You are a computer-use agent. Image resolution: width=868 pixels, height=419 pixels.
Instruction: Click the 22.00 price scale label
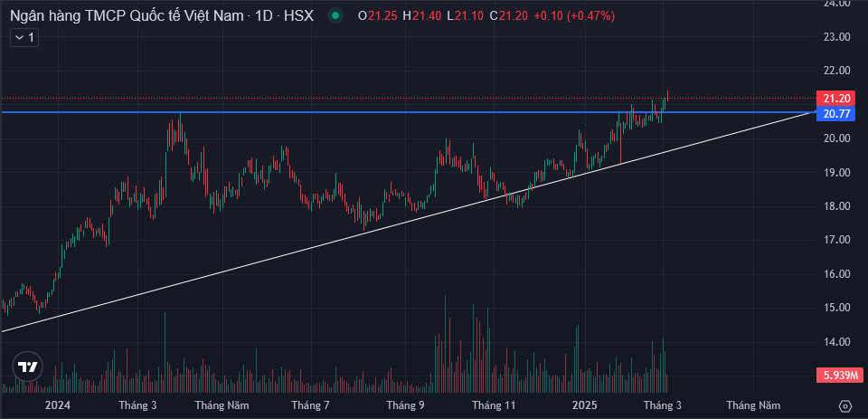pyautogui.click(x=836, y=71)
